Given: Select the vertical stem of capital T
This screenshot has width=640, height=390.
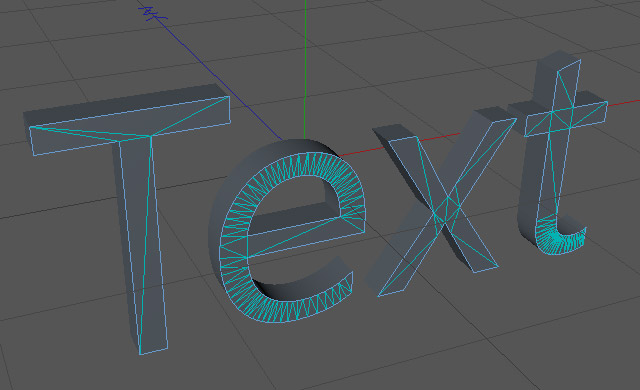Looking at the screenshot, I should pos(144,245).
